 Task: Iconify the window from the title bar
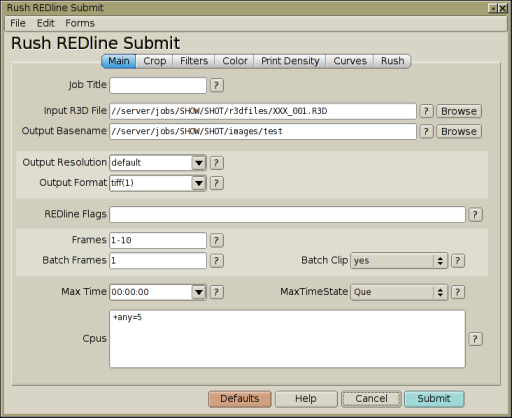pos(493,8)
